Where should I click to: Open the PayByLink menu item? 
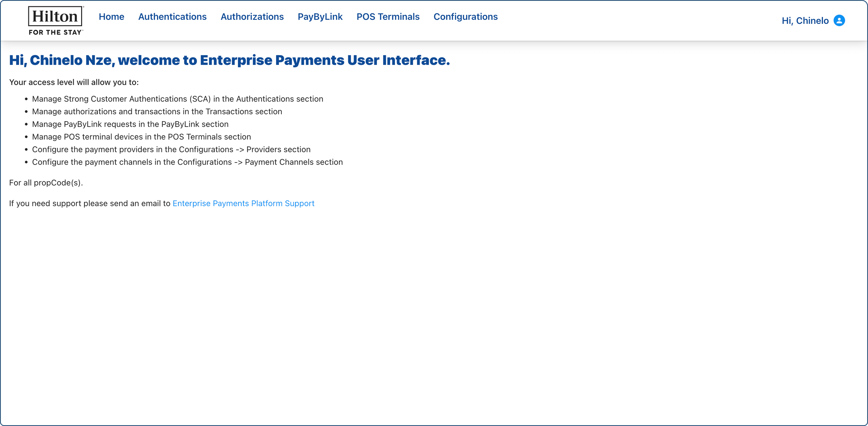click(x=320, y=16)
